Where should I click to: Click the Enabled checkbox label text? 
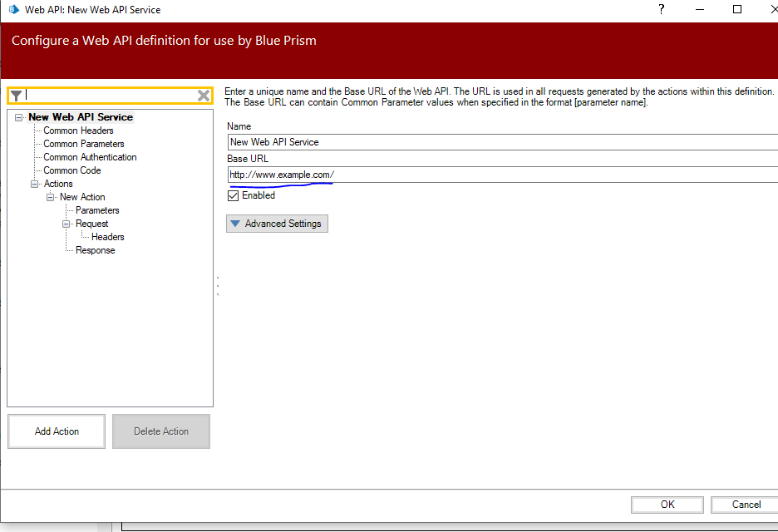259,195
